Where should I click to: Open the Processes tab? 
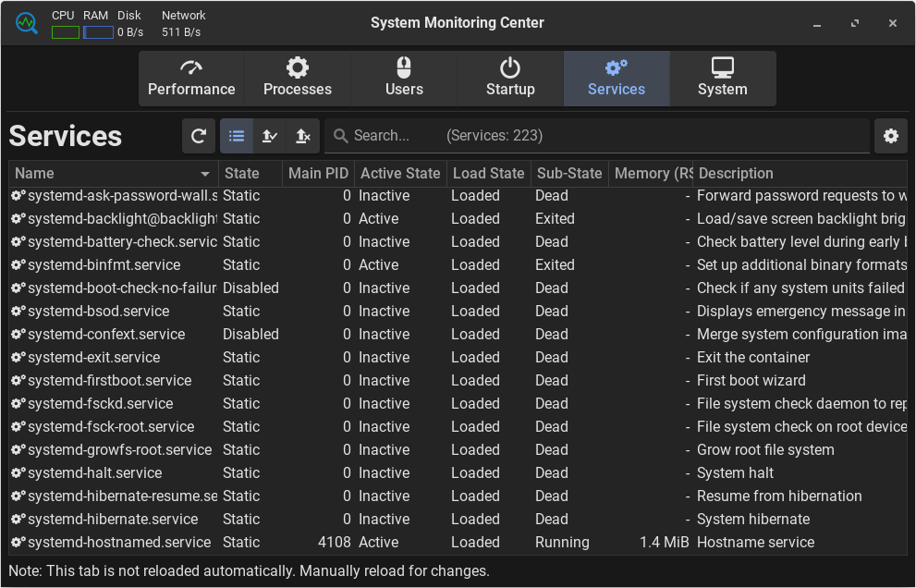(x=297, y=79)
